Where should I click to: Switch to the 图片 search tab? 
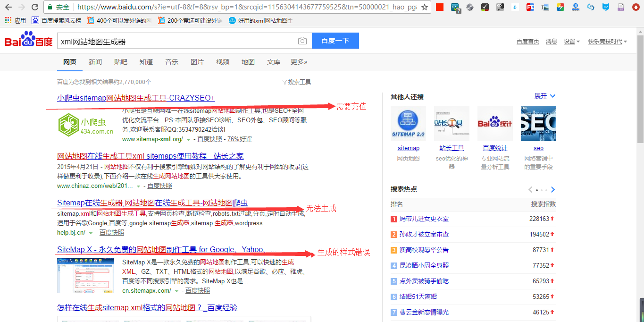[x=197, y=61]
